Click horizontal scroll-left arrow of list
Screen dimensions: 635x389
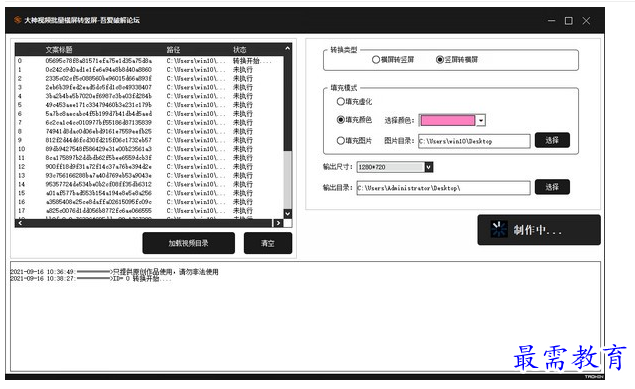coord(20,223)
